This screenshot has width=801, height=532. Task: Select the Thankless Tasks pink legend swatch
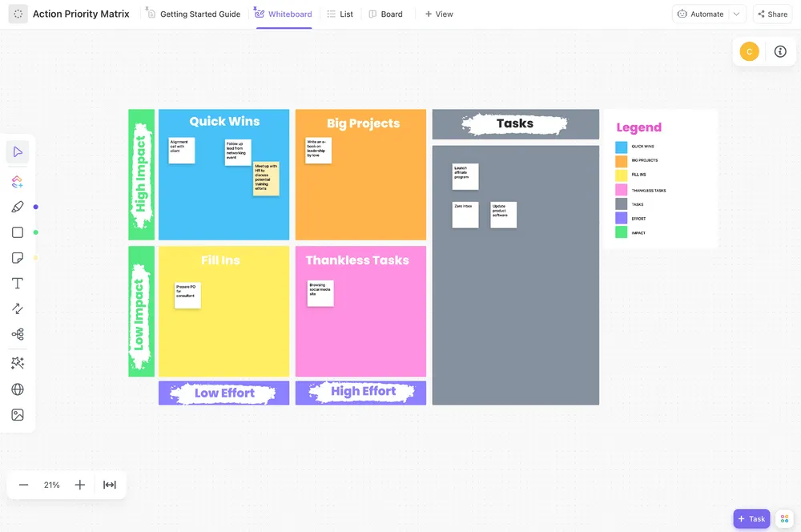(x=622, y=190)
